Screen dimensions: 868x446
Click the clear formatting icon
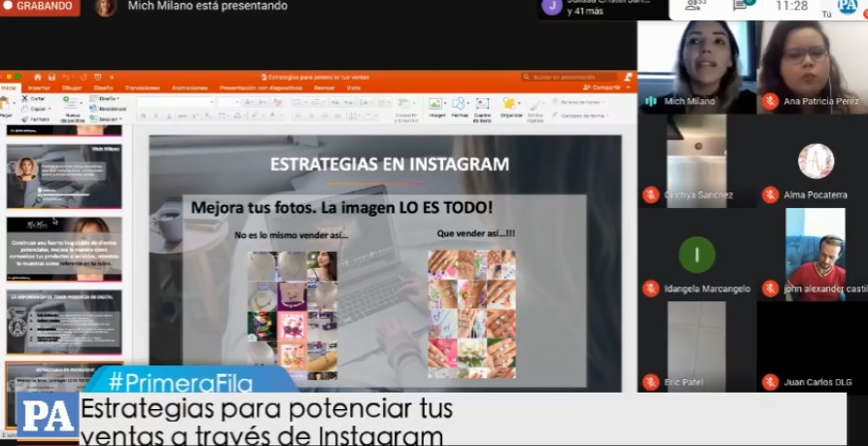pos(277,102)
